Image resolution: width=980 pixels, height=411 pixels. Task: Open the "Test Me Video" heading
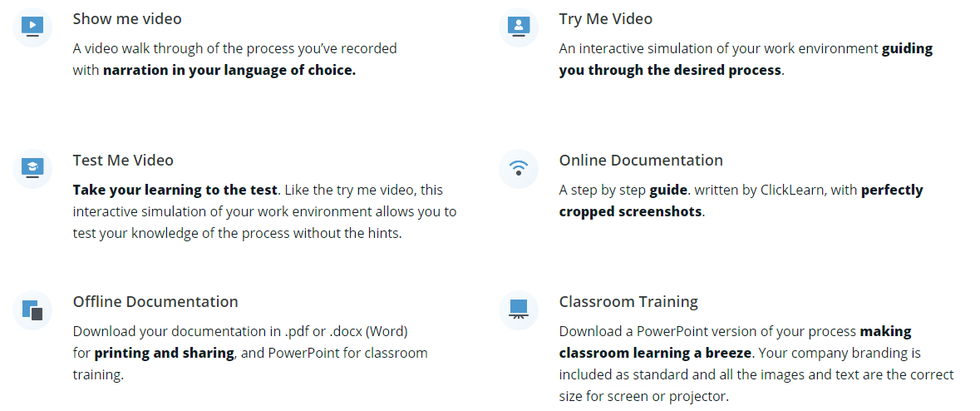click(123, 160)
